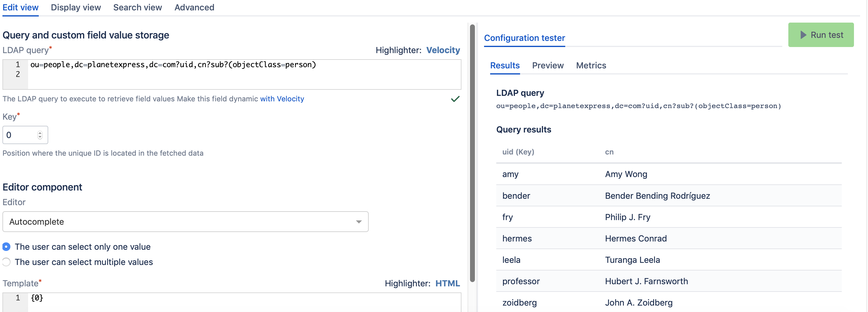Select 'The user can select only one value'
The image size is (868, 312).
pos(6,247)
